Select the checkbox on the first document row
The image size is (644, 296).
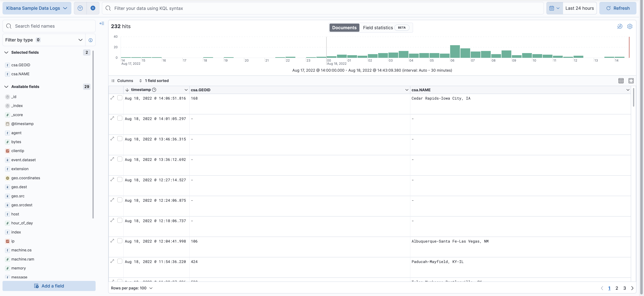point(120,98)
